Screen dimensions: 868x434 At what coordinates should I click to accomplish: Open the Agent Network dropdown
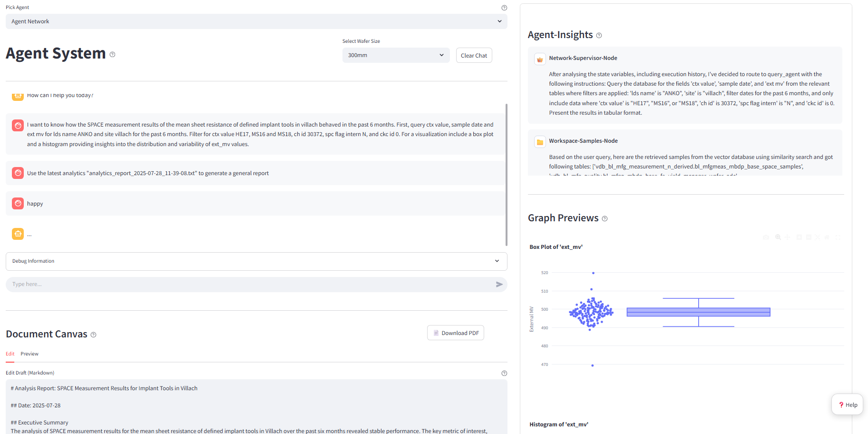256,21
